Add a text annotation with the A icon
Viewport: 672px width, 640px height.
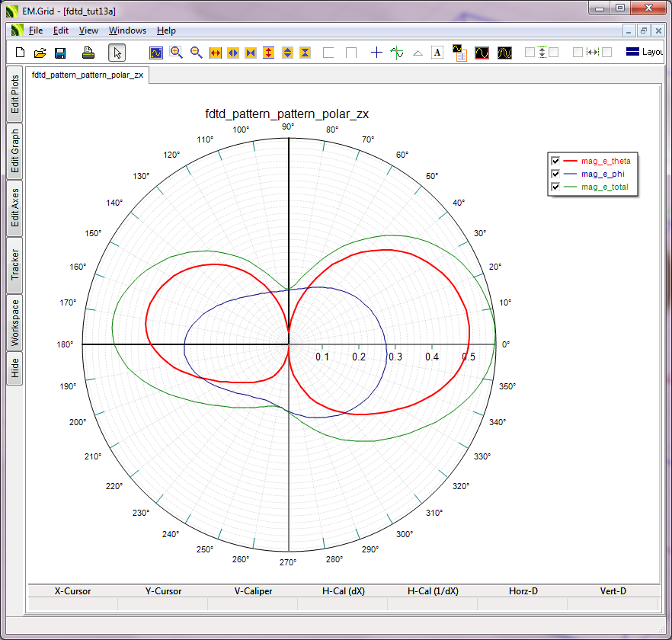click(437, 53)
